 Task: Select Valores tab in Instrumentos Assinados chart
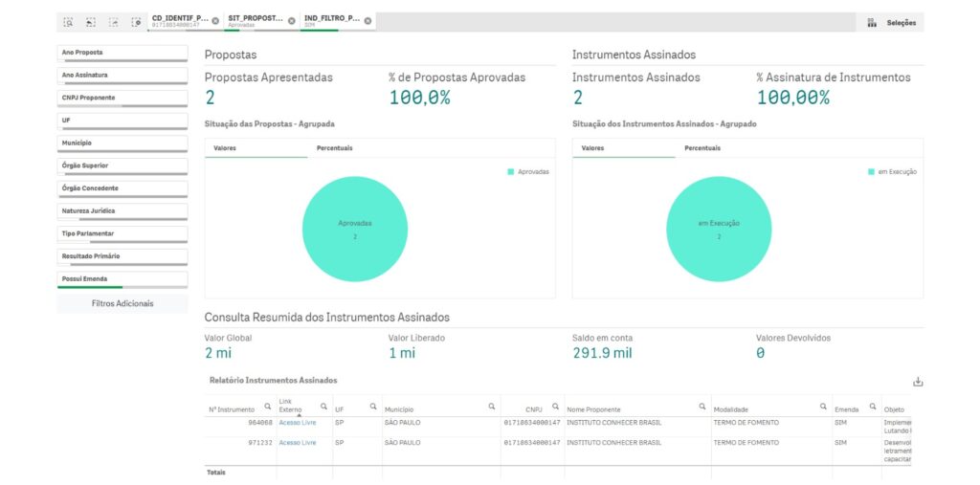(592, 148)
